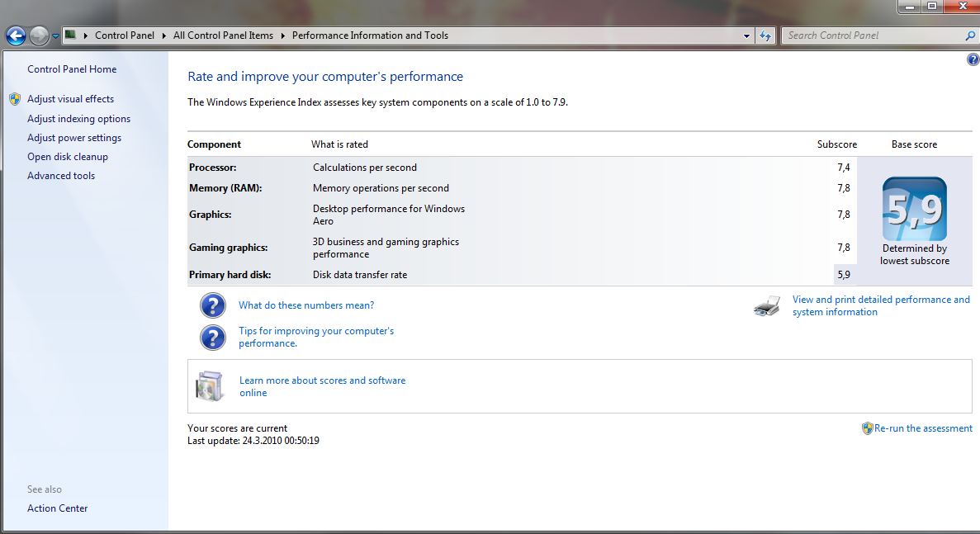This screenshot has height=534, width=980.
Task: Click the software box icon near 'Learn more'
Action: click(x=209, y=386)
